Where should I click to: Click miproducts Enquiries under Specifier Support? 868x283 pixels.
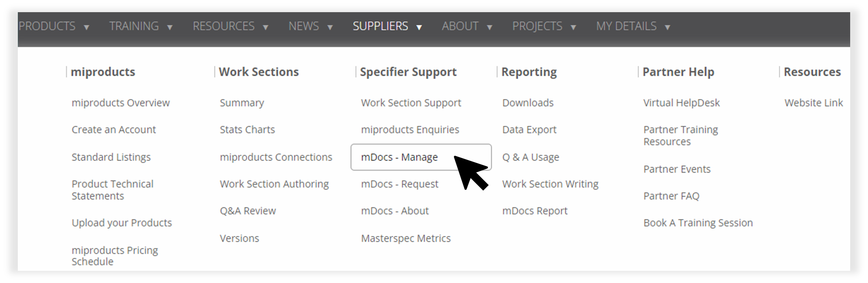point(410,130)
